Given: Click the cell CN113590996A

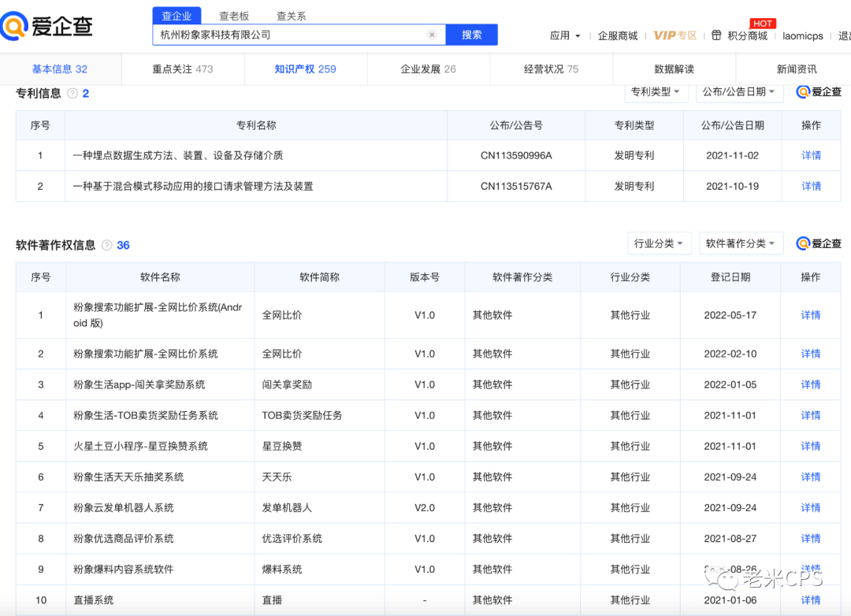Looking at the screenshot, I should point(516,156).
